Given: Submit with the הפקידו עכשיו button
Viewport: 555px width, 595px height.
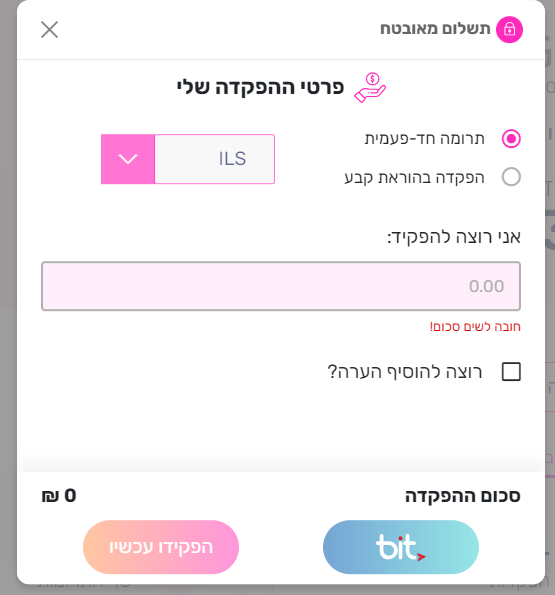Looking at the screenshot, I should coord(161,547).
